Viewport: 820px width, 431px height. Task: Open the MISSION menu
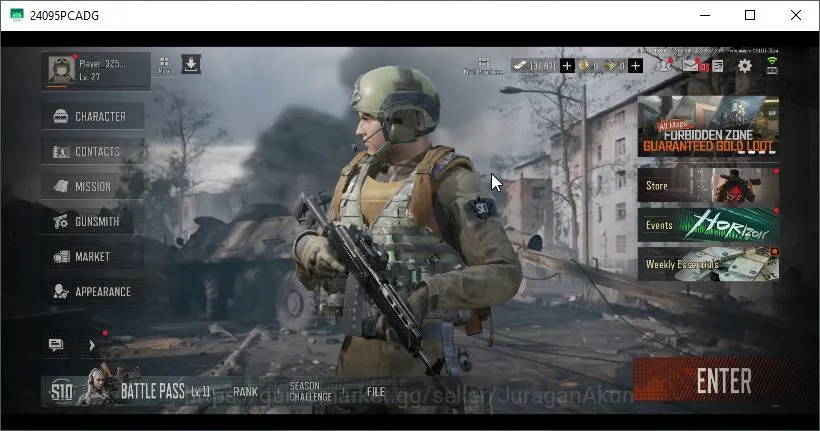93,187
